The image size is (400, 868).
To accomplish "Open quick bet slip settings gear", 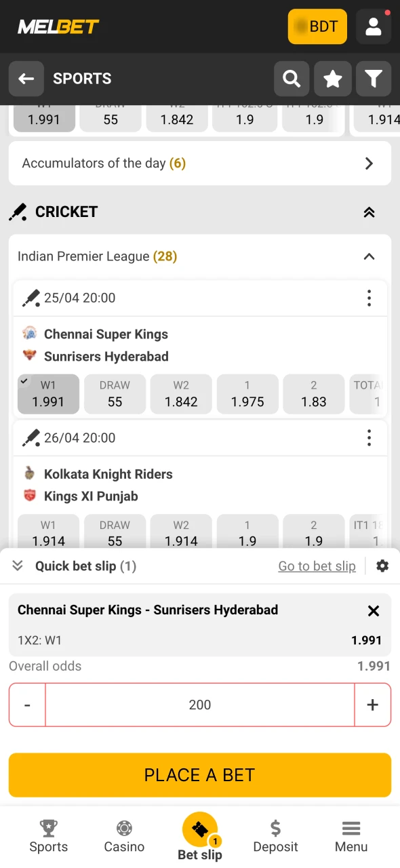I will point(382,566).
